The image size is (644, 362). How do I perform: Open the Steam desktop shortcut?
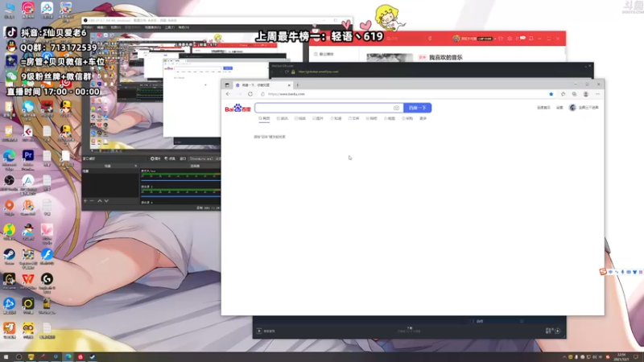tap(9, 256)
